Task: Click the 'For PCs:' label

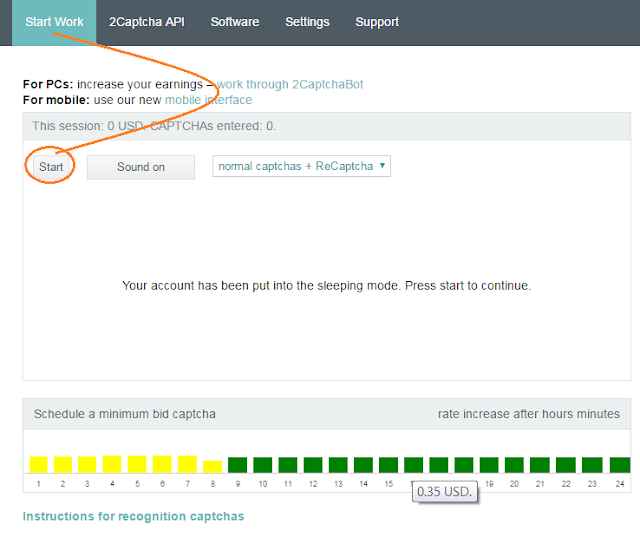Action: pyautogui.click(x=48, y=84)
